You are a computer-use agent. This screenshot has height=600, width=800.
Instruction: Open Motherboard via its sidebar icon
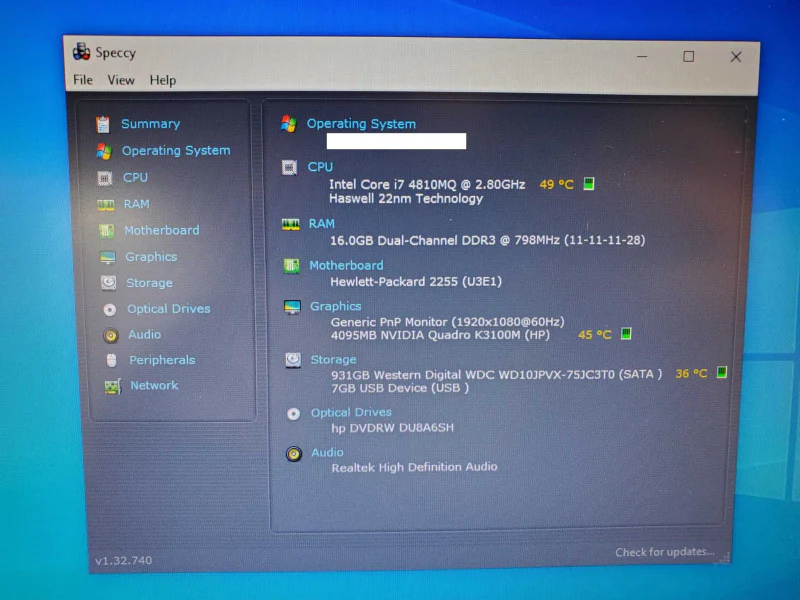pyautogui.click(x=106, y=231)
